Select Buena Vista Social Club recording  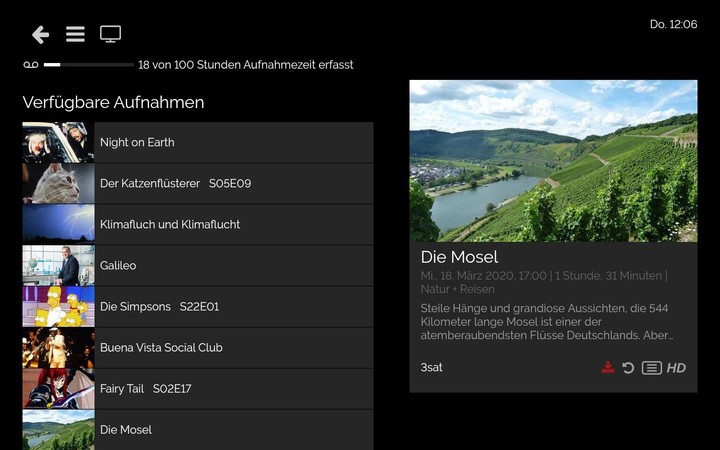click(198, 348)
